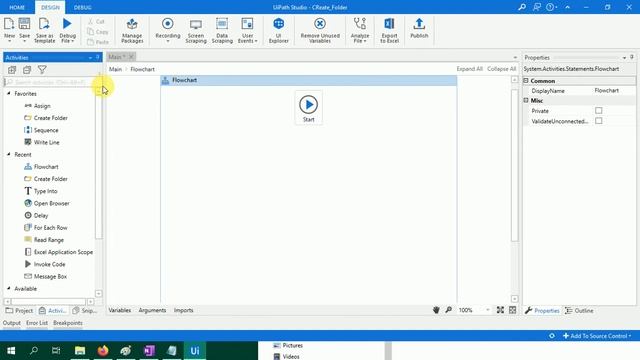Click collapse all activities icon
The image size is (640, 360).
(x=27, y=70)
